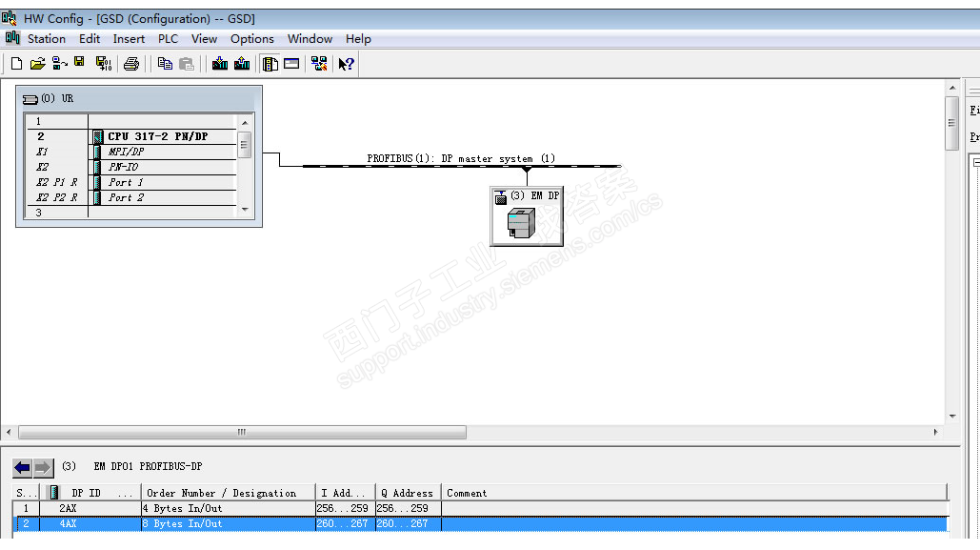Screen dimensions: 980x550
Task: Click the module icon on the CPU 317-2 PN/DP row
Action: click(x=98, y=136)
